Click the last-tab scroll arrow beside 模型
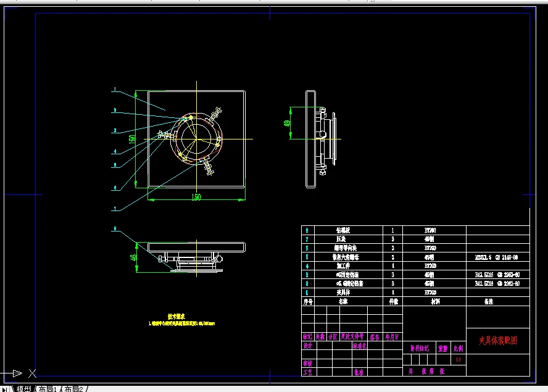The width and height of the screenshot is (548, 392). coord(4,389)
